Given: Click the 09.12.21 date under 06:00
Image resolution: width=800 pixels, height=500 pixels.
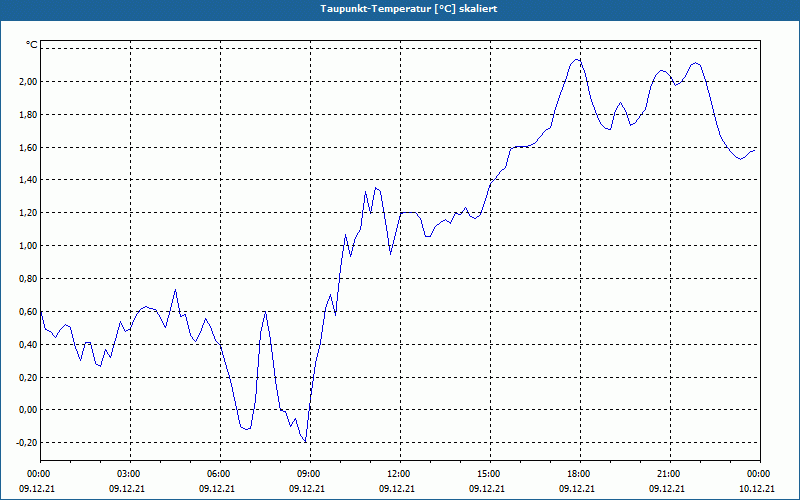Looking at the screenshot, I should (x=217, y=488).
